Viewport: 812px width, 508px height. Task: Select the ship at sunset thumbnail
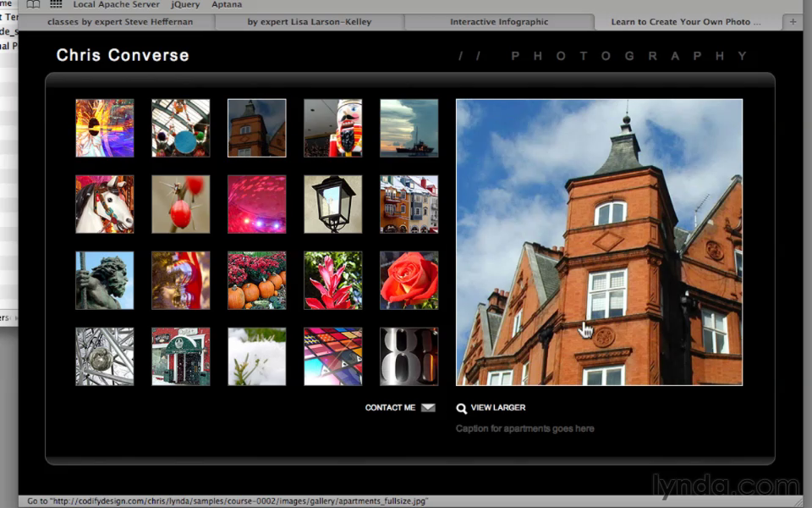coord(409,128)
